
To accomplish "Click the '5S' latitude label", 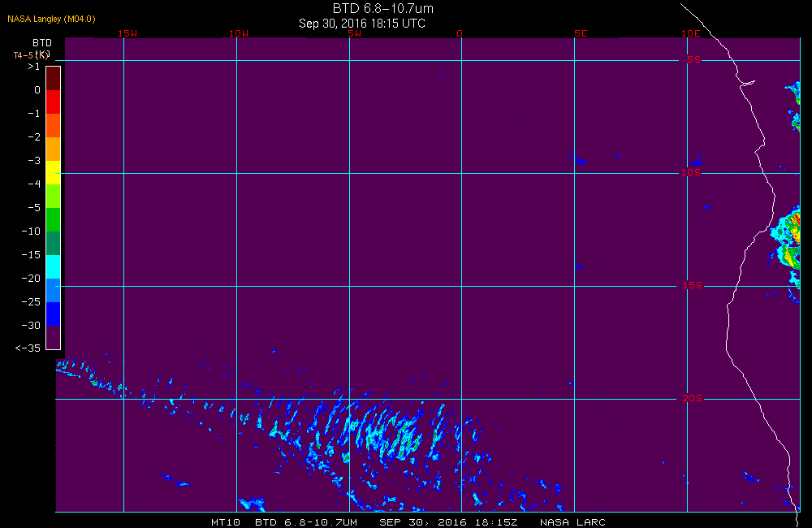I will pos(693,59).
